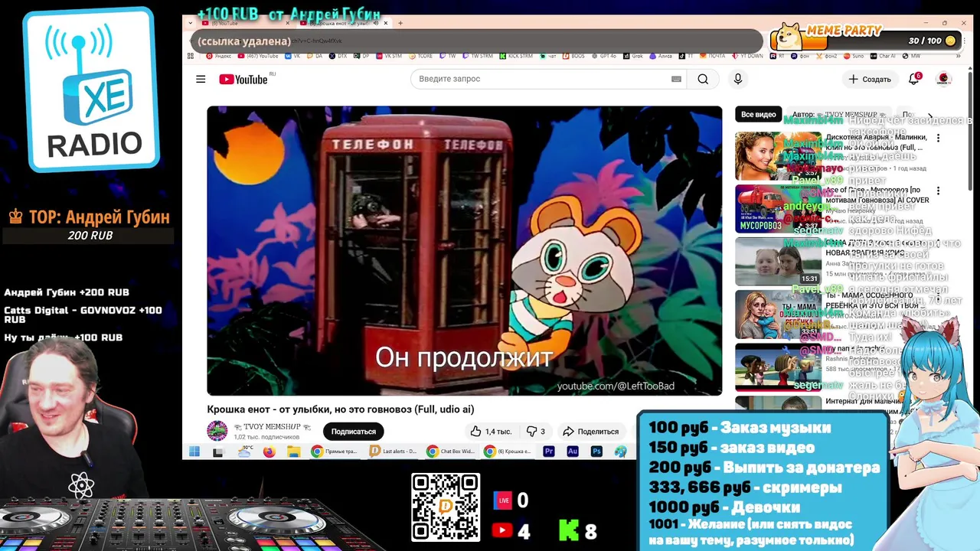Open File Explorer from the taskbar

pyautogui.click(x=293, y=452)
